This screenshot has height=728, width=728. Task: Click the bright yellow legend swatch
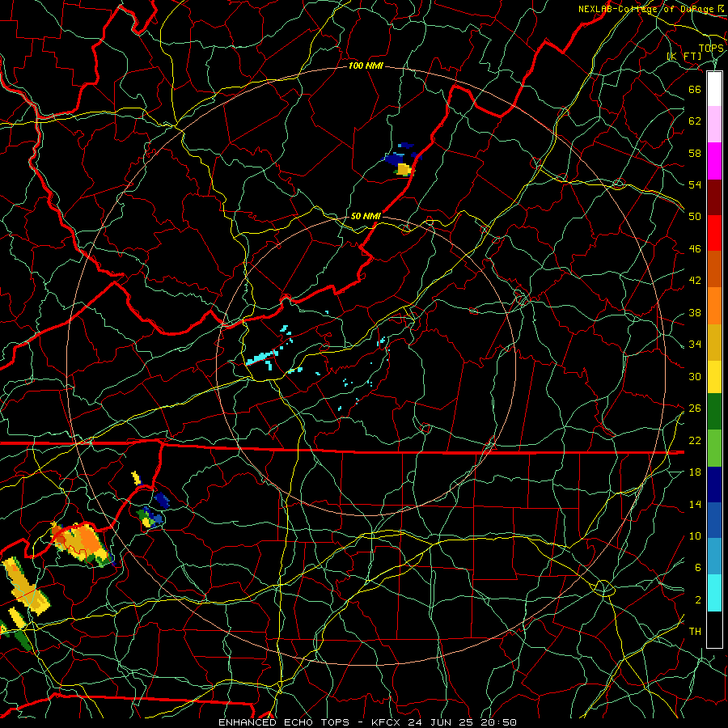[x=714, y=377]
